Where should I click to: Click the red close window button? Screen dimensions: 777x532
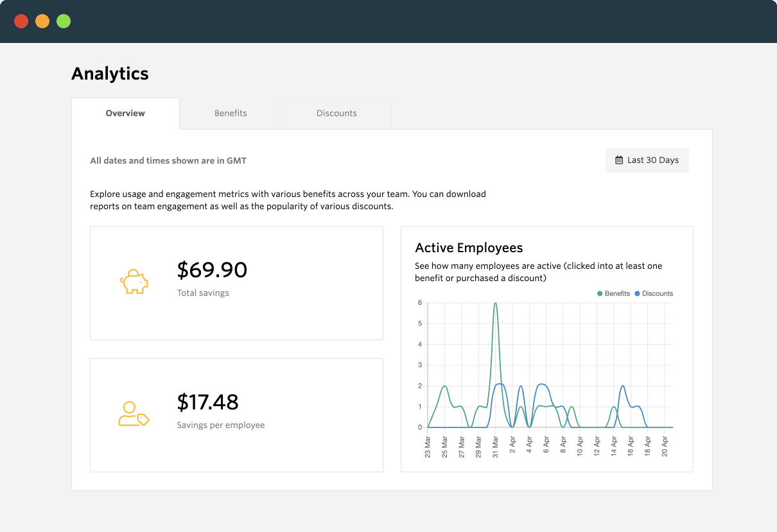click(x=21, y=21)
